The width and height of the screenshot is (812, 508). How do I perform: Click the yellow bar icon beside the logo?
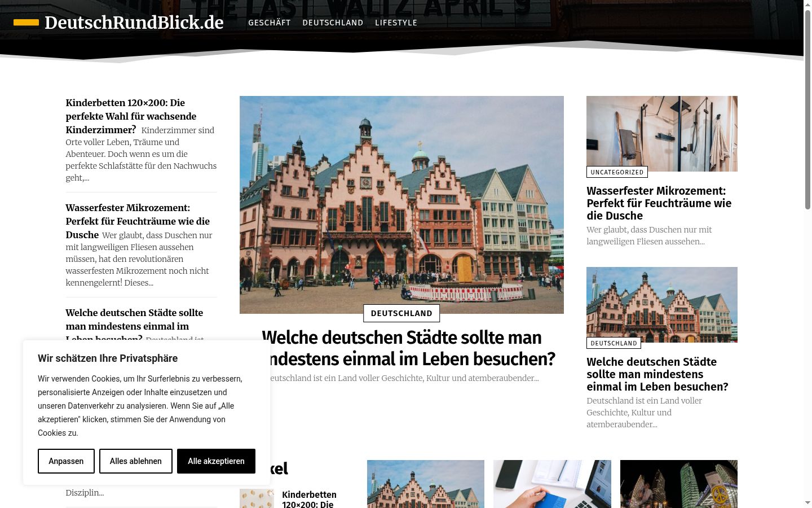point(26,23)
